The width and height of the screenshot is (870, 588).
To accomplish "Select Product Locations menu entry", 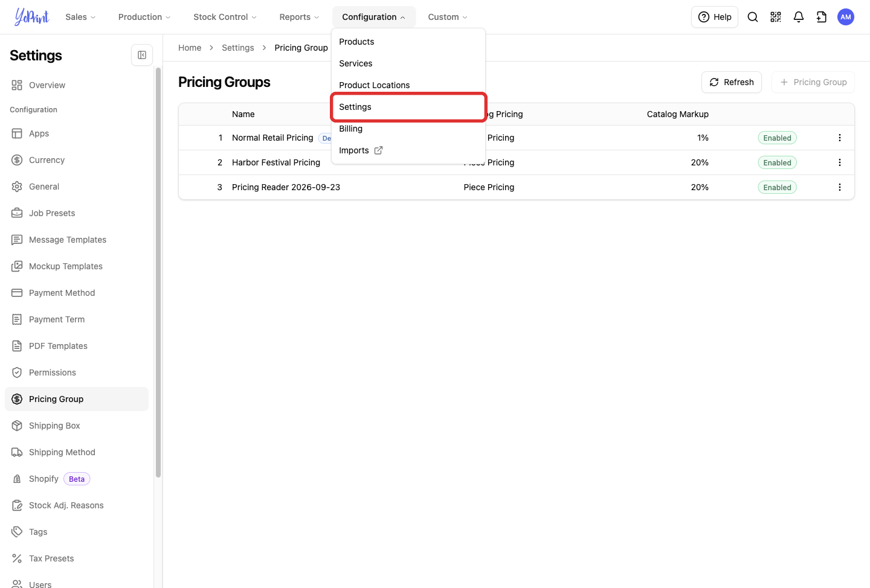I will point(408,85).
